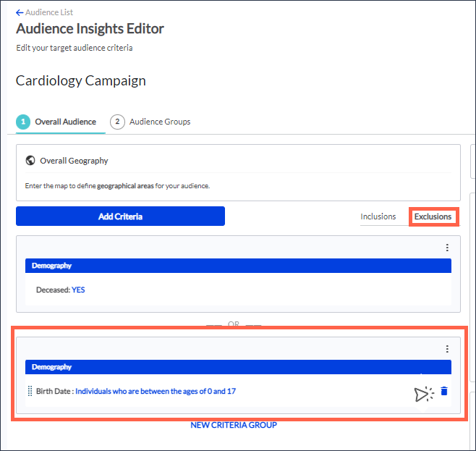The height and width of the screenshot is (451, 476).
Task: Click the Deceased YES value link
Action: [78, 290]
